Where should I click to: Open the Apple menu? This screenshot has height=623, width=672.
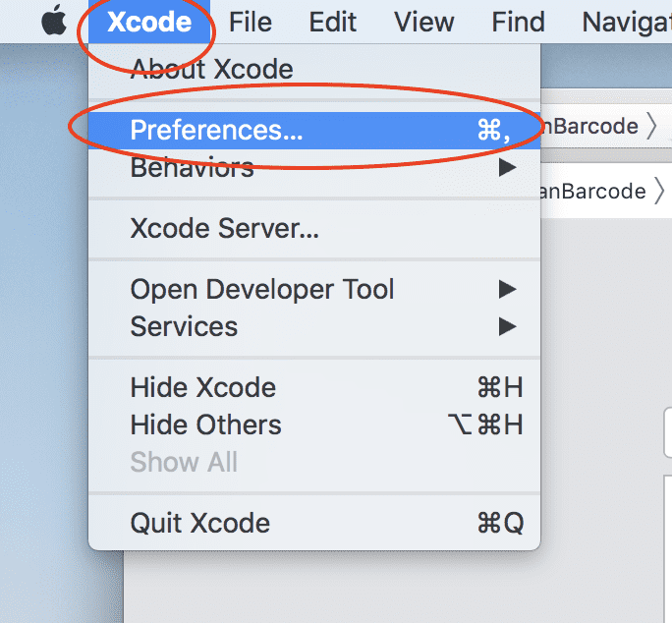[53, 22]
